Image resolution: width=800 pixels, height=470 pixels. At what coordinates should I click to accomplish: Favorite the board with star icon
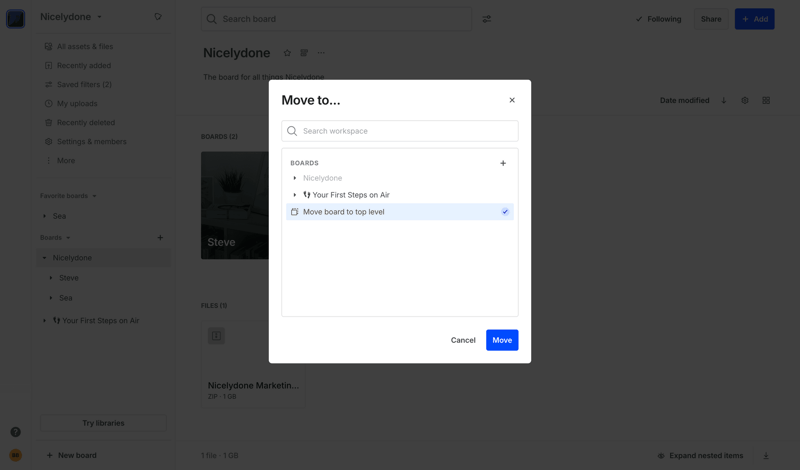287,53
